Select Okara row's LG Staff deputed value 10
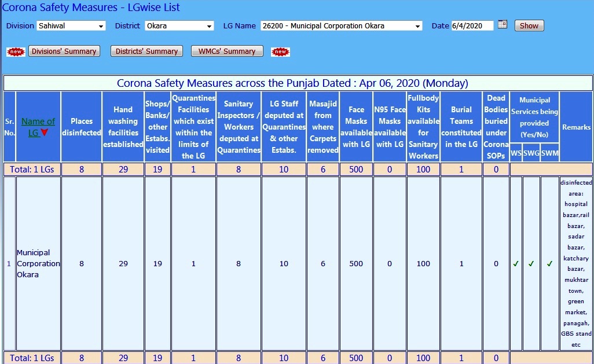594x364 pixels. [x=284, y=264]
